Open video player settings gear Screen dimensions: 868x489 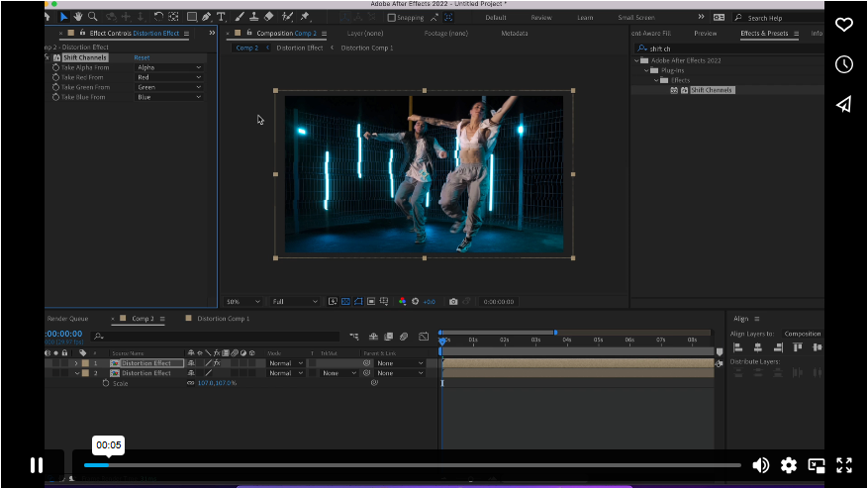(x=788, y=465)
